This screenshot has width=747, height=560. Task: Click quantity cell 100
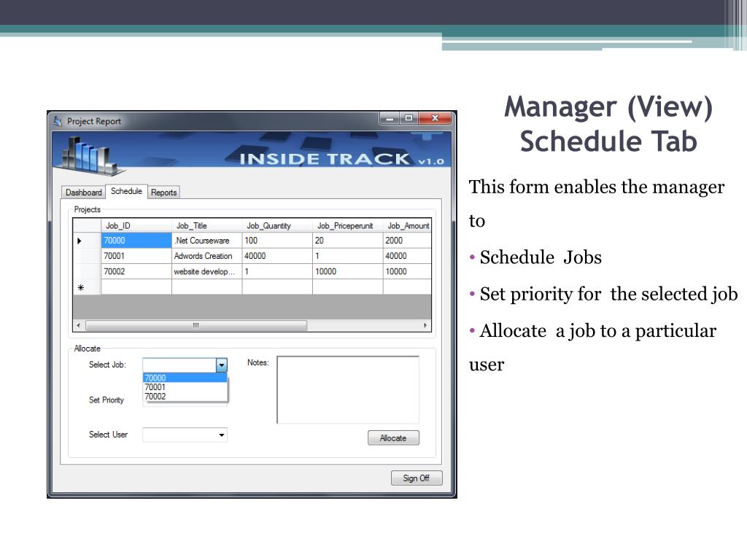(x=277, y=241)
